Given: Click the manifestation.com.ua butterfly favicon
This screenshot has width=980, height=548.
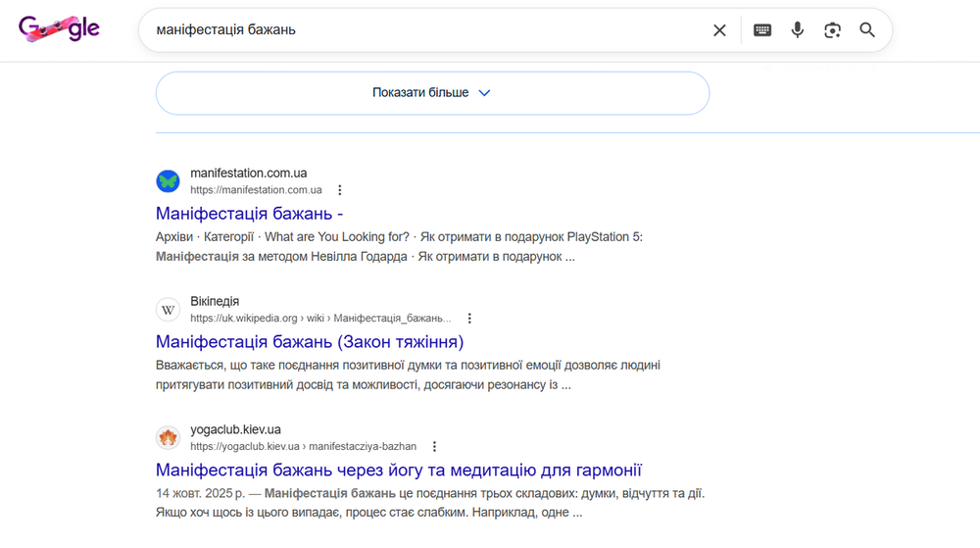Looking at the screenshot, I should pos(169,181).
